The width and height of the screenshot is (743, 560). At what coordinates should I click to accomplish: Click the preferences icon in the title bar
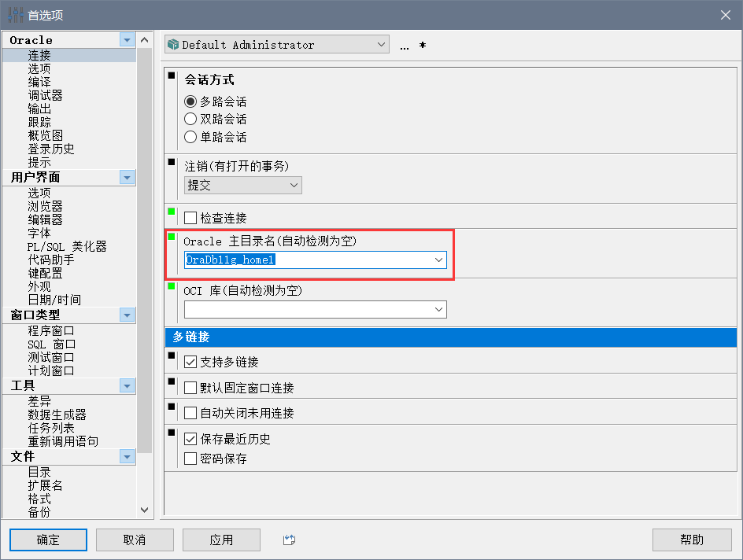[x=15, y=15]
